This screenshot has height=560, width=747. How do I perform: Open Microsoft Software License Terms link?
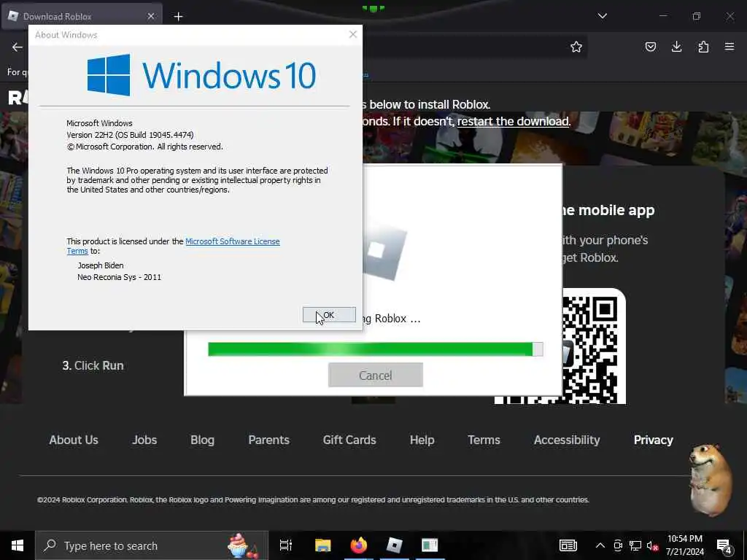pos(232,241)
